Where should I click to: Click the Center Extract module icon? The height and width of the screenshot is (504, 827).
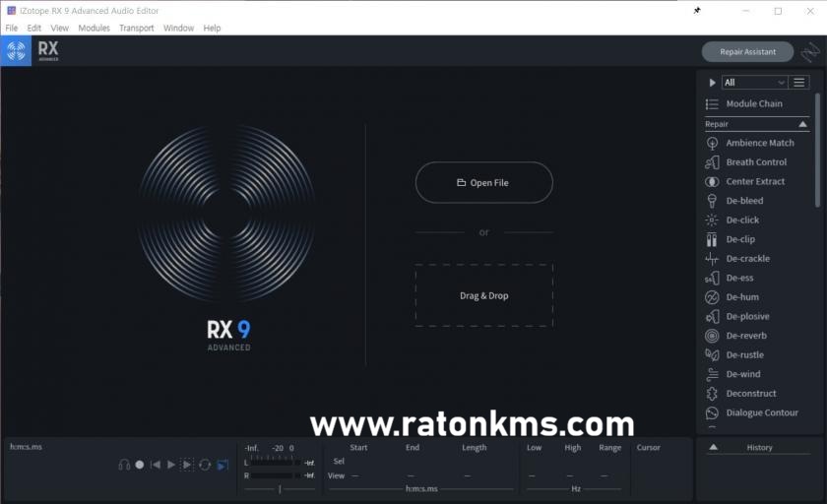click(x=712, y=181)
